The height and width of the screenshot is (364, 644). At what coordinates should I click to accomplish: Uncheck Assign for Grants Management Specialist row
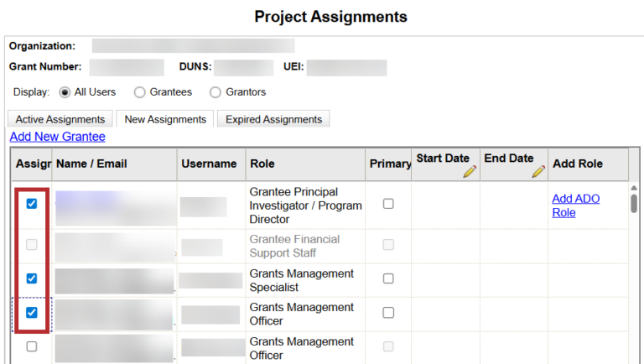[32, 278]
